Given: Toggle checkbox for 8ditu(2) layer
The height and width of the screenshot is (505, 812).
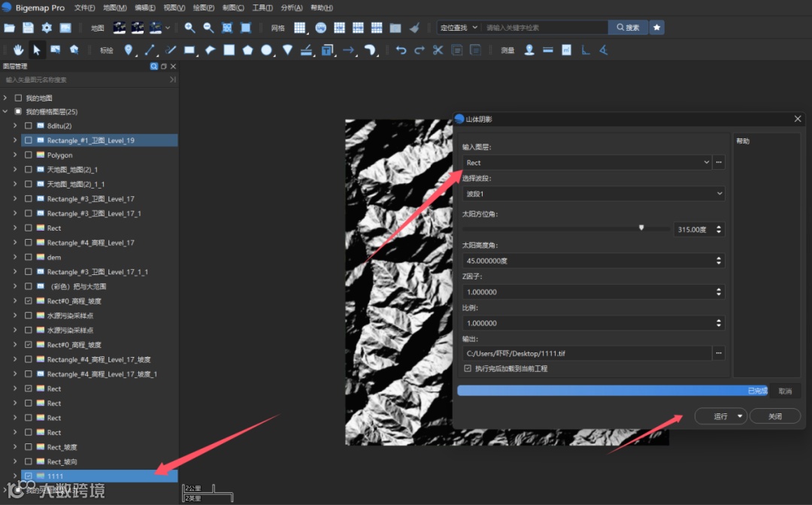Looking at the screenshot, I should (x=29, y=125).
